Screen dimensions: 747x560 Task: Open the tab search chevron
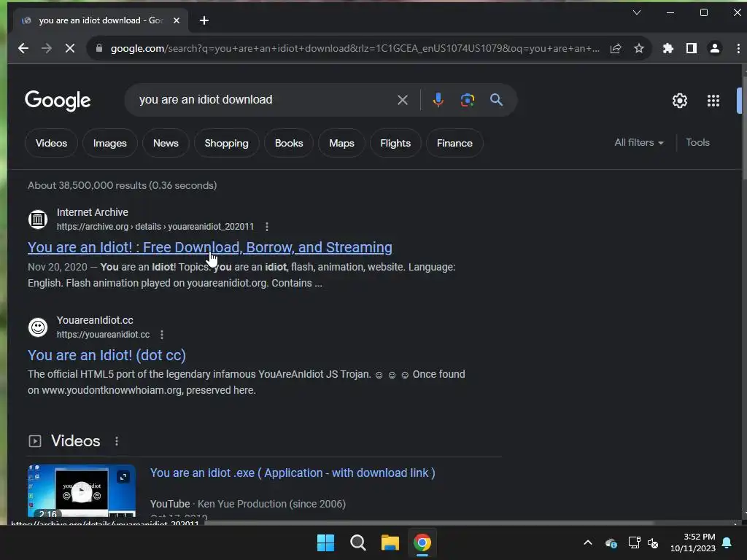tap(636, 12)
